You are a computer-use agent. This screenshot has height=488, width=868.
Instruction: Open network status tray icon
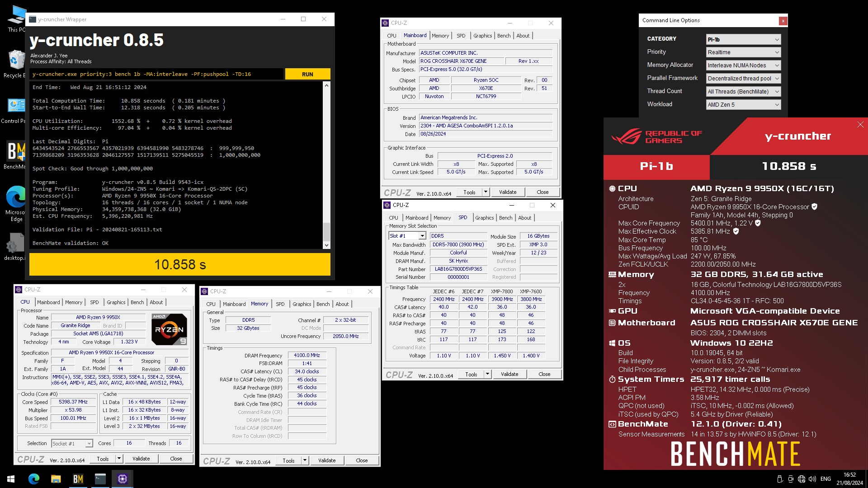[802, 479]
